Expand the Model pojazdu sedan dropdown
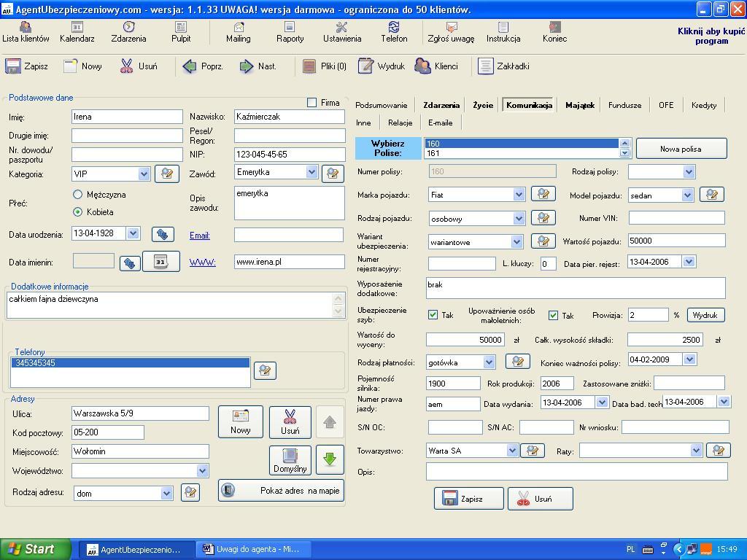Screen dimensions: 747x560 pyautogui.click(x=687, y=195)
